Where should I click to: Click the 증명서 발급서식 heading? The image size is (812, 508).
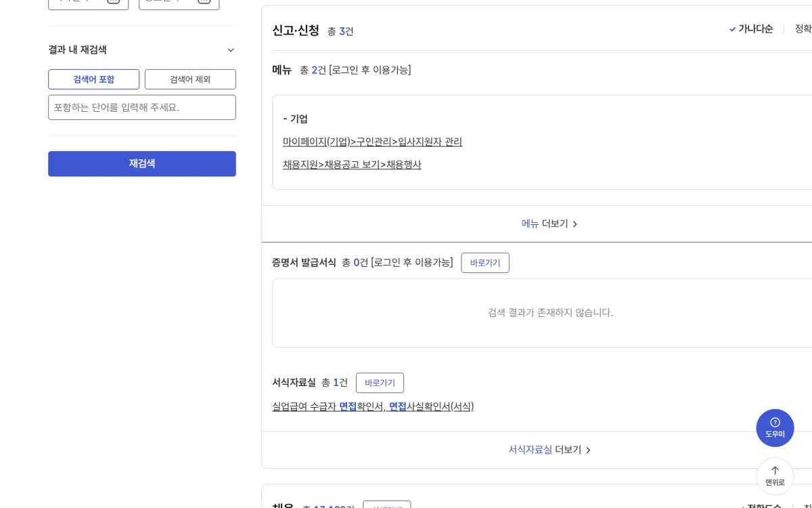point(304,262)
